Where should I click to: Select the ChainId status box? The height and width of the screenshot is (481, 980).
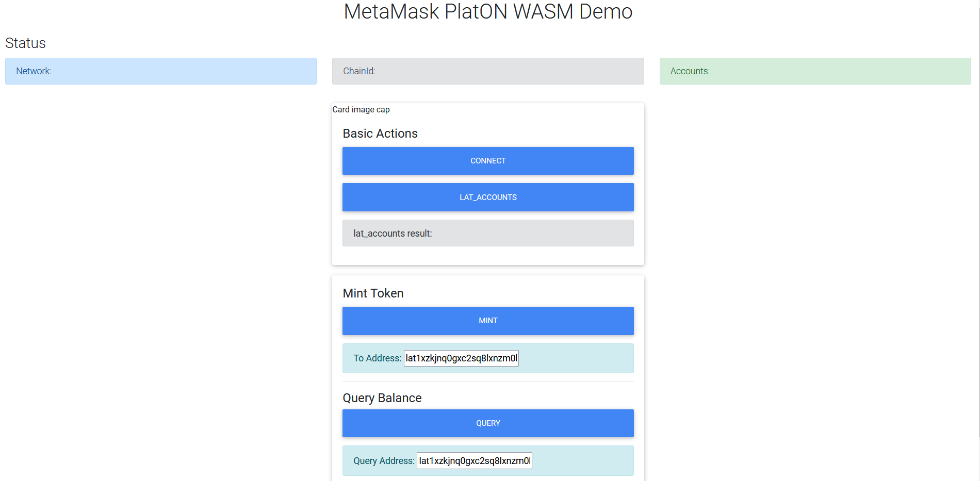pyautogui.click(x=488, y=71)
